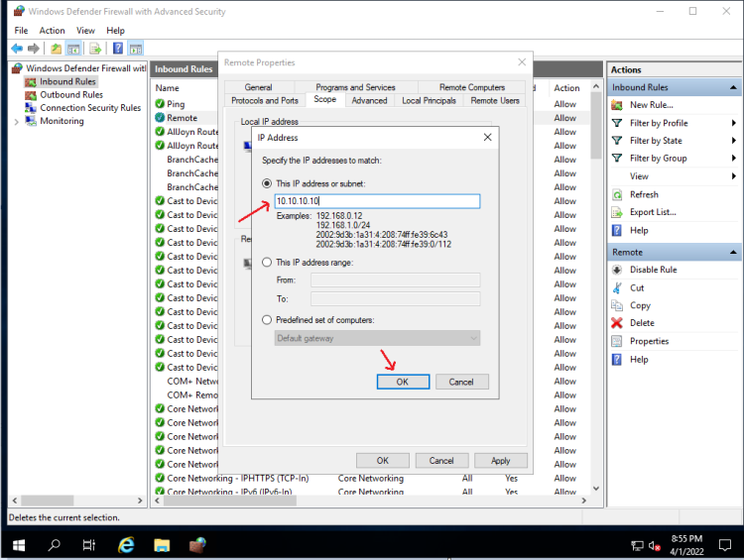The image size is (744, 560).
Task: Click the Export List... action
Action: click(653, 212)
